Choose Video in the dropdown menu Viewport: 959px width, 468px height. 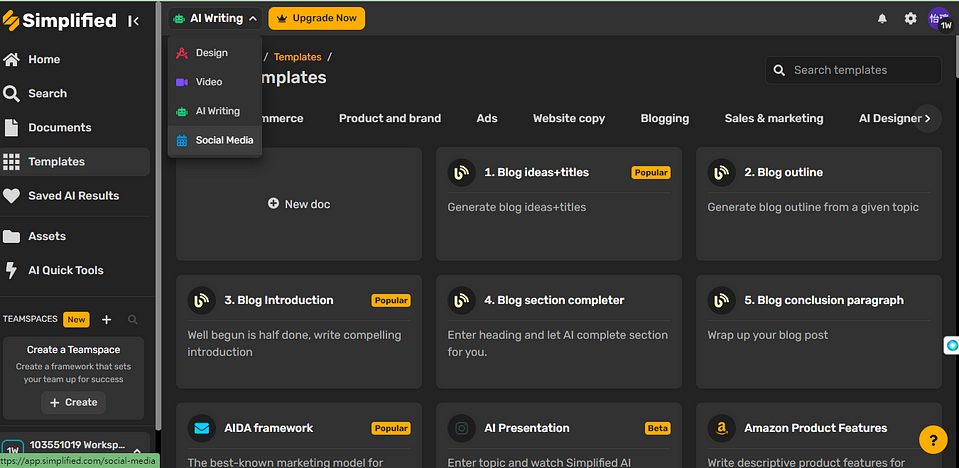pos(208,82)
